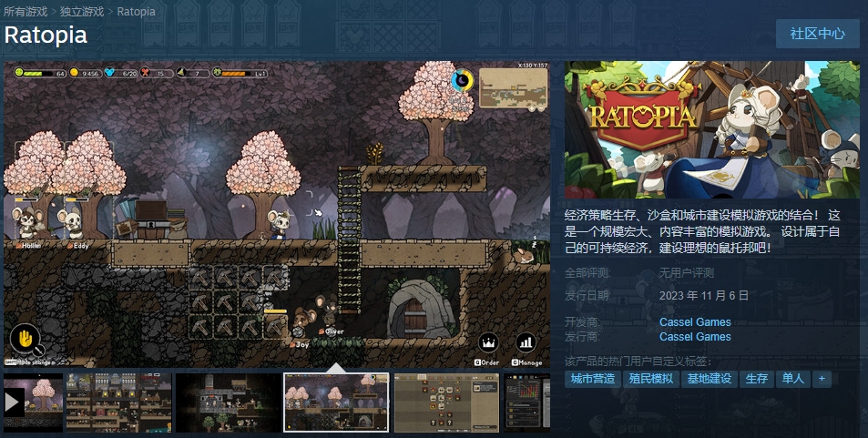
Task: Select the 生存 tag
Action: (x=756, y=379)
